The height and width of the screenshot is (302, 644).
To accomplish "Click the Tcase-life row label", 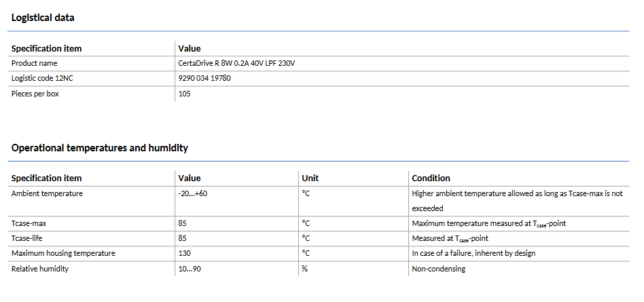I will tap(28, 238).
